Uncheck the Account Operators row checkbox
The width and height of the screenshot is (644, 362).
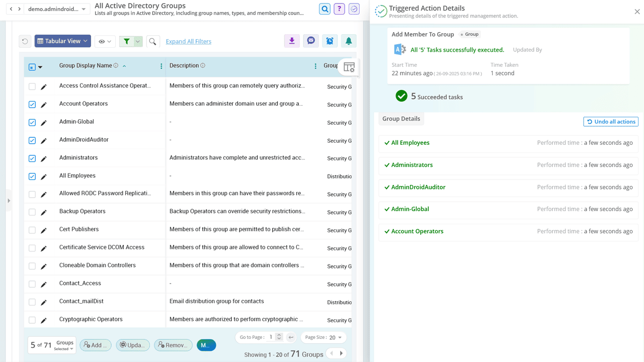[x=32, y=104]
